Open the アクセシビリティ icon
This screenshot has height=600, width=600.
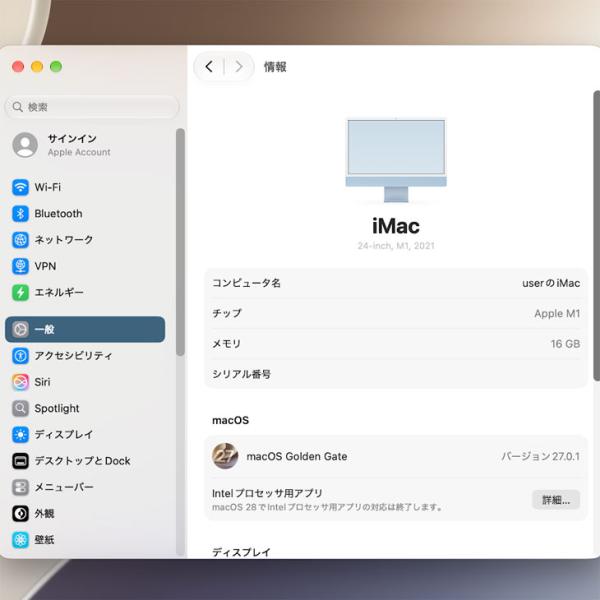click(20, 355)
